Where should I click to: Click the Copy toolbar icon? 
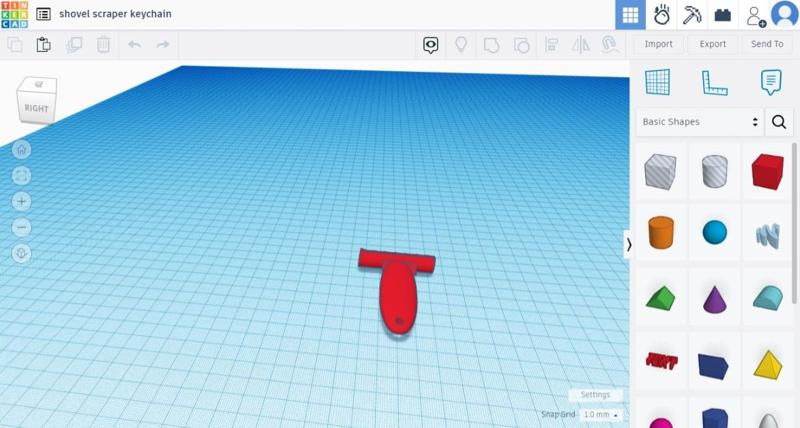pos(15,44)
